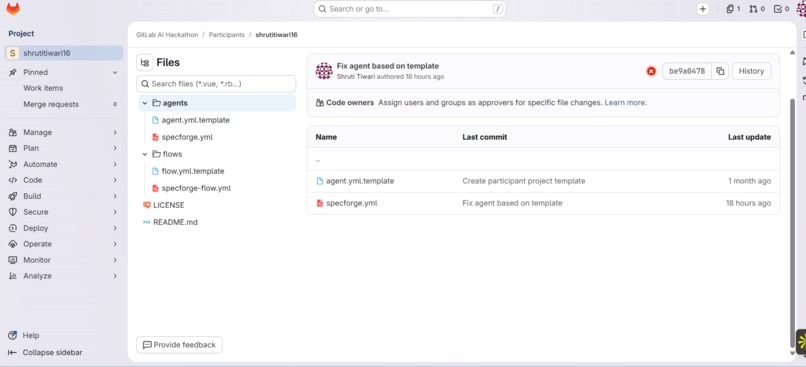Image resolution: width=806 pixels, height=367 pixels.
Task: Select flow.yml.template in file tree
Action: click(193, 171)
